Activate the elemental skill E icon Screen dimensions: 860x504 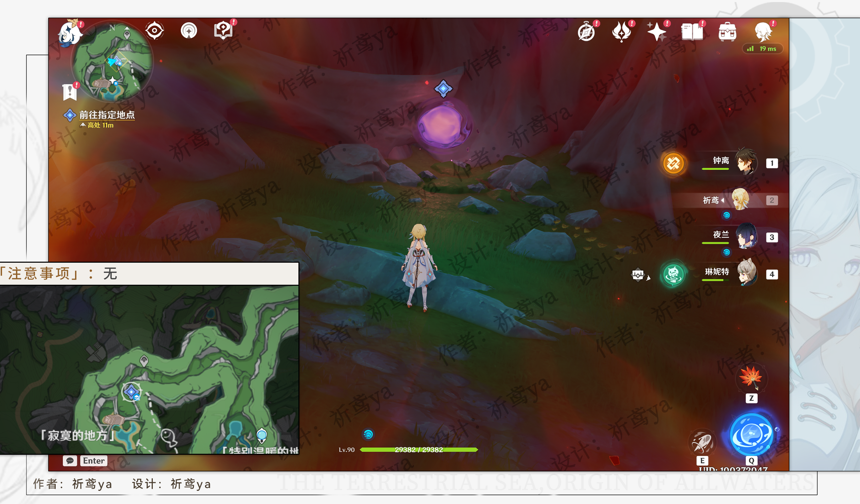pyautogui.click(x=702, y=442)
